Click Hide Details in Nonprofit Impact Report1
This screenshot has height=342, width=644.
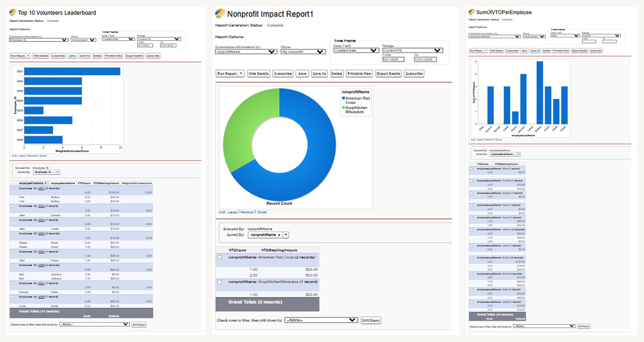(x=258, y=74)
